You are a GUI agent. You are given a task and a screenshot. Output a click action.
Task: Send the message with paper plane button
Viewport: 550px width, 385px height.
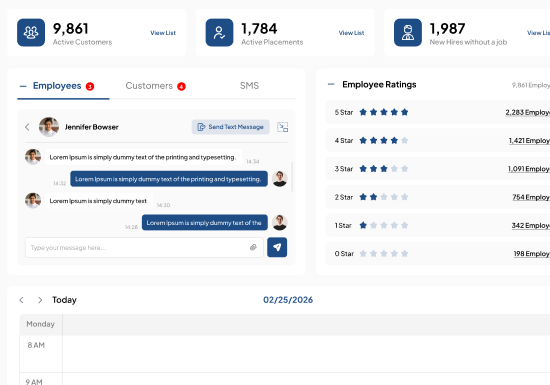point(277,247)
